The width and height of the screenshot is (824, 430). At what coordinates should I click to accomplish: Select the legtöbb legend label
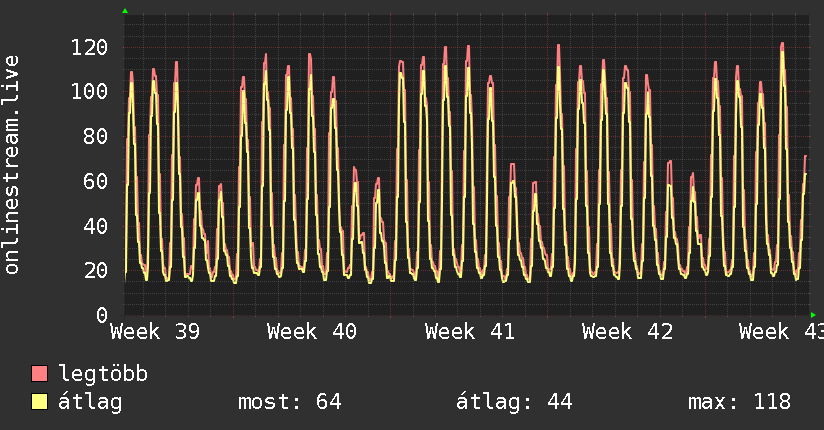[103, 374]
